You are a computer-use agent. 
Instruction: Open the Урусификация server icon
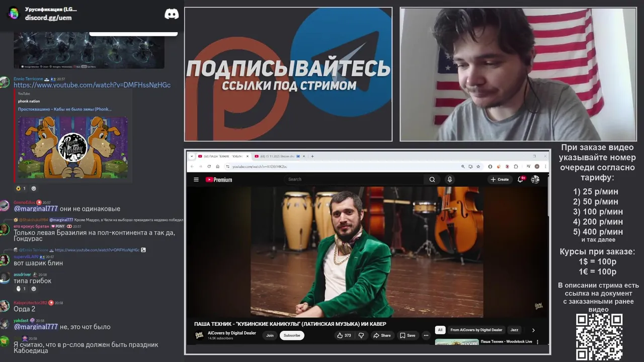[x=14, y=13]
